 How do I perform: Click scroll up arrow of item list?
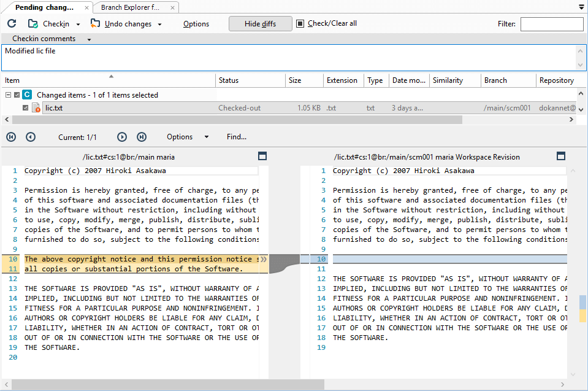[581, 93]
